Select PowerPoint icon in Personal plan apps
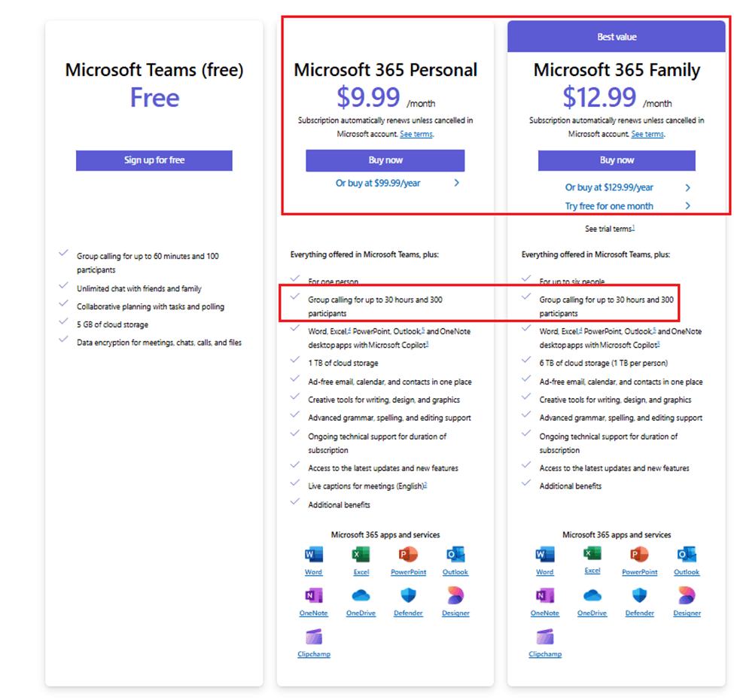The width and height of the screenshot is (734, 700). pyautogui.click(x=408, y=555)
